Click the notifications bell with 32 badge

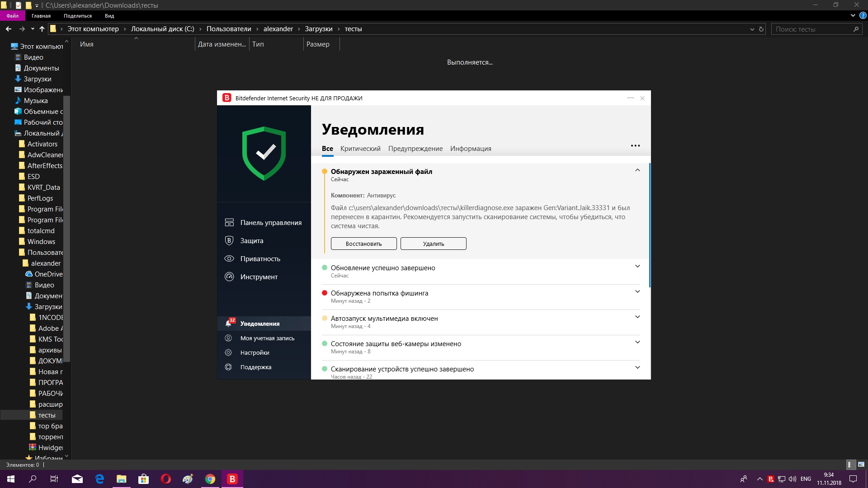coord(229,323)
